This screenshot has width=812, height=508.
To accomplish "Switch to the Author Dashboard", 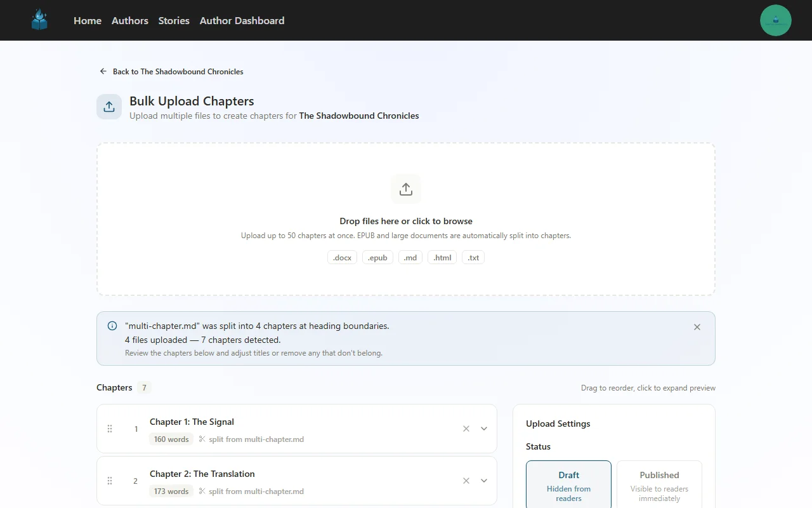I will coord(242,20).
